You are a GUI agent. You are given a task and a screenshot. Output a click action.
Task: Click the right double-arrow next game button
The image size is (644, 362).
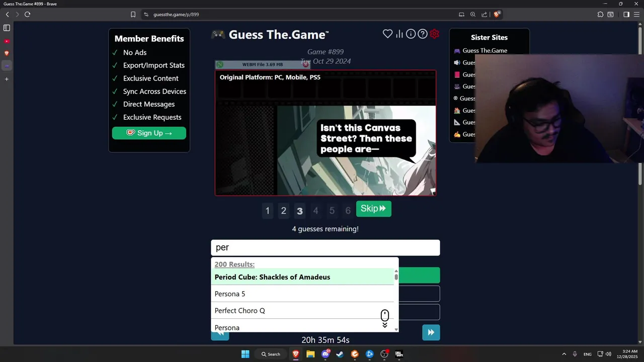431,332
